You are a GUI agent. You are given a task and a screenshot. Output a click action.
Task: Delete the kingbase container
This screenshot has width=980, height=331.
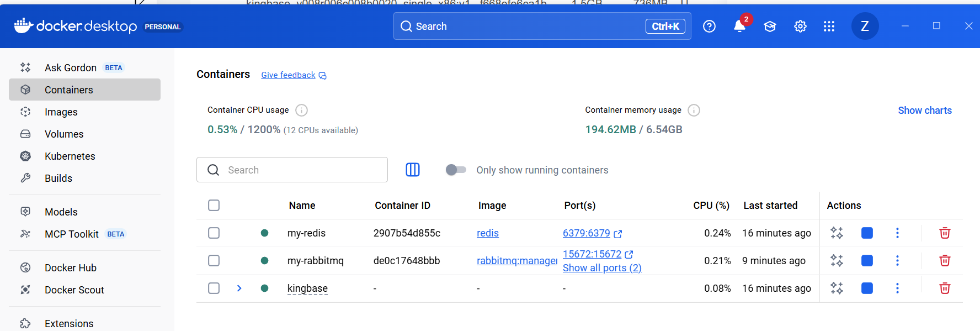tap(945, 288)
